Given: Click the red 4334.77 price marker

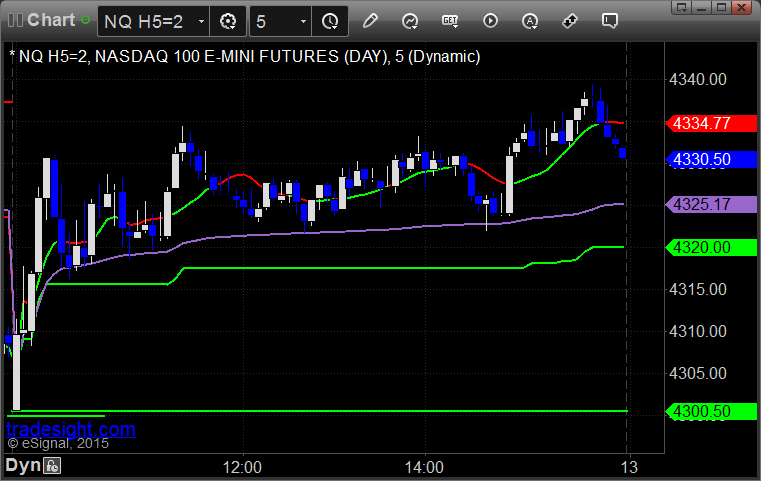Looking at the screenshot, I should (x=711, y=123).
